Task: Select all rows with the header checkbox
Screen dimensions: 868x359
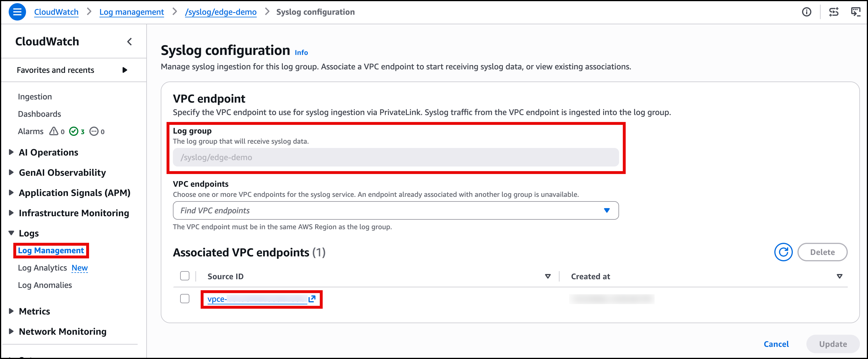Action: [x=185, y=276]
